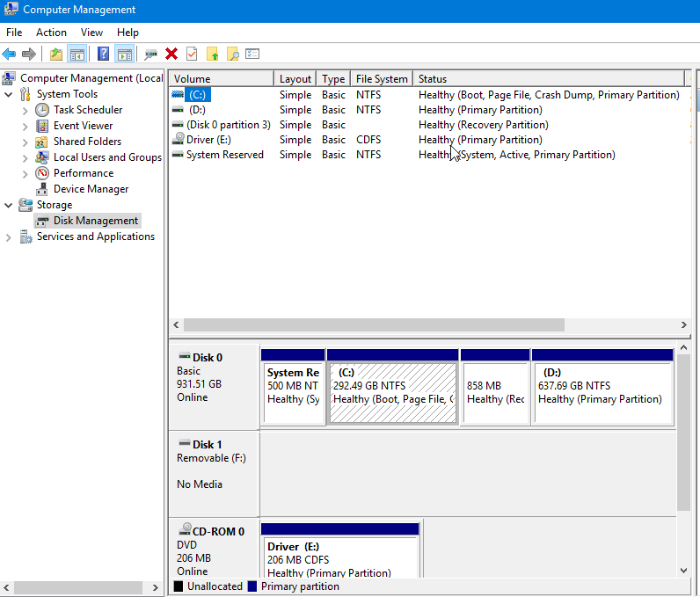Collapse the Storage tree node

click(x=9, y=205)
